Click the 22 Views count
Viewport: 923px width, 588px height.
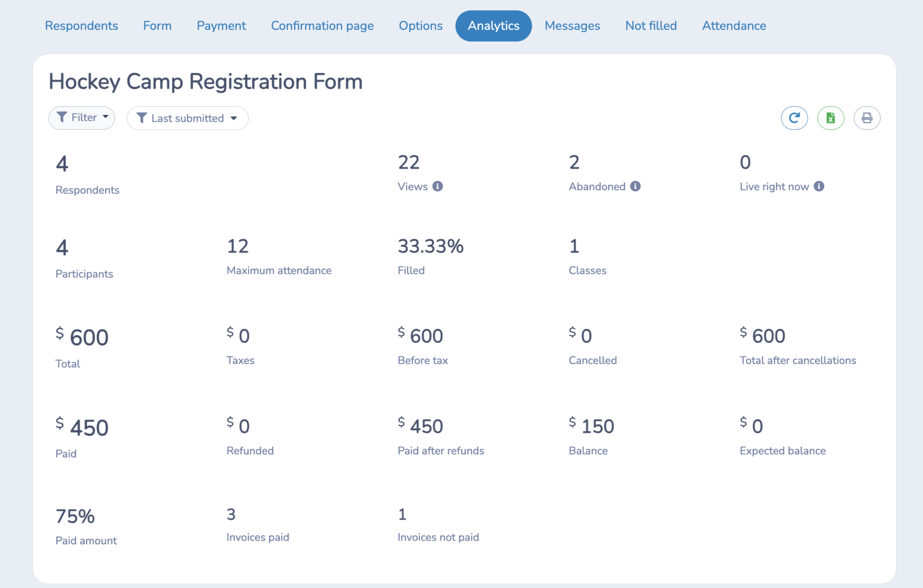(x=409, y=162)
